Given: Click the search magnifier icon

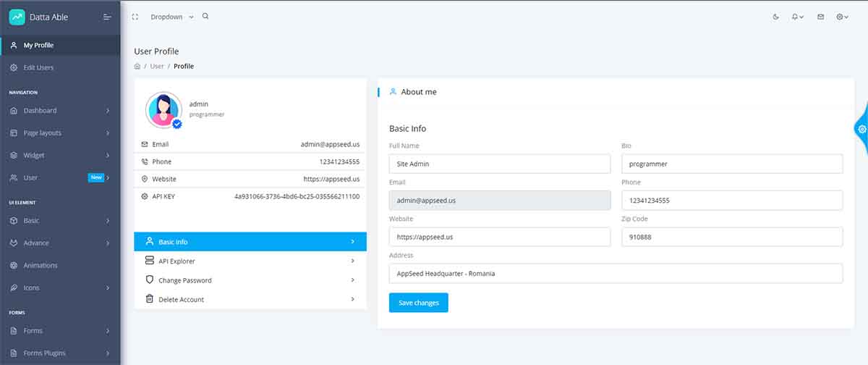Looking at the screenshot, I should [x=205, y=17].
